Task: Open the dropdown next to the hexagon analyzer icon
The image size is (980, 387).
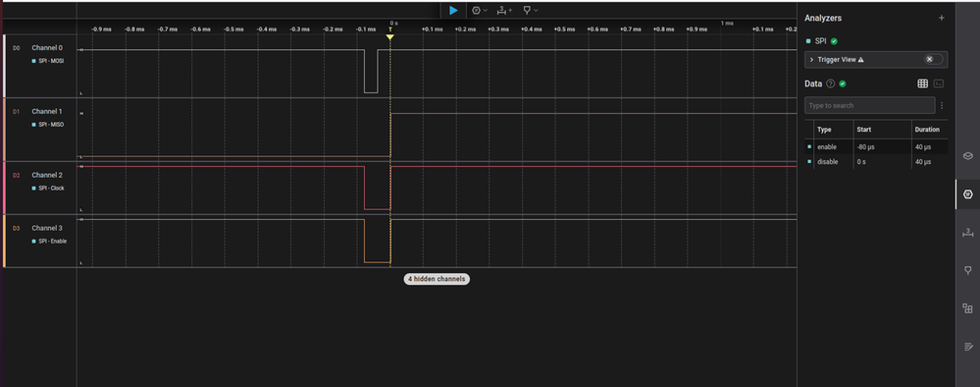Action: coord(485,11)
